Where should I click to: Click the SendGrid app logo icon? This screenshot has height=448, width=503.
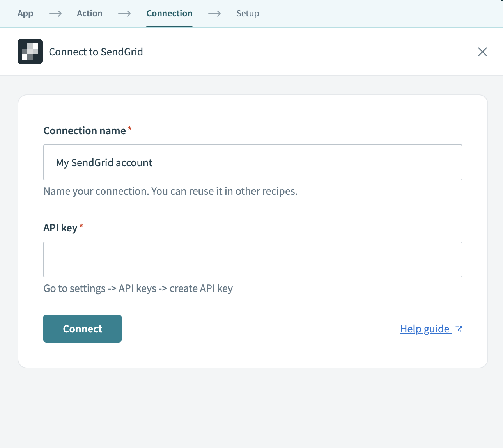(x=30, y=51)
